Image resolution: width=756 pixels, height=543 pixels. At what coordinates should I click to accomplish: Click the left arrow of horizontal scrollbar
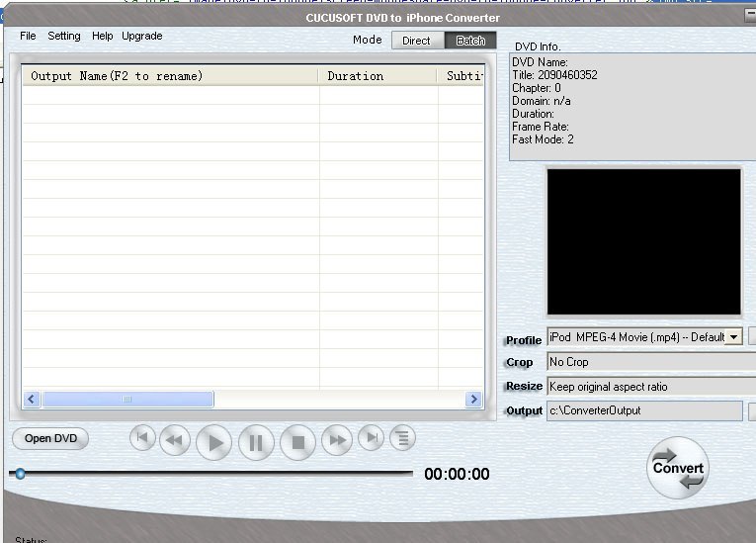coord(32,400)
